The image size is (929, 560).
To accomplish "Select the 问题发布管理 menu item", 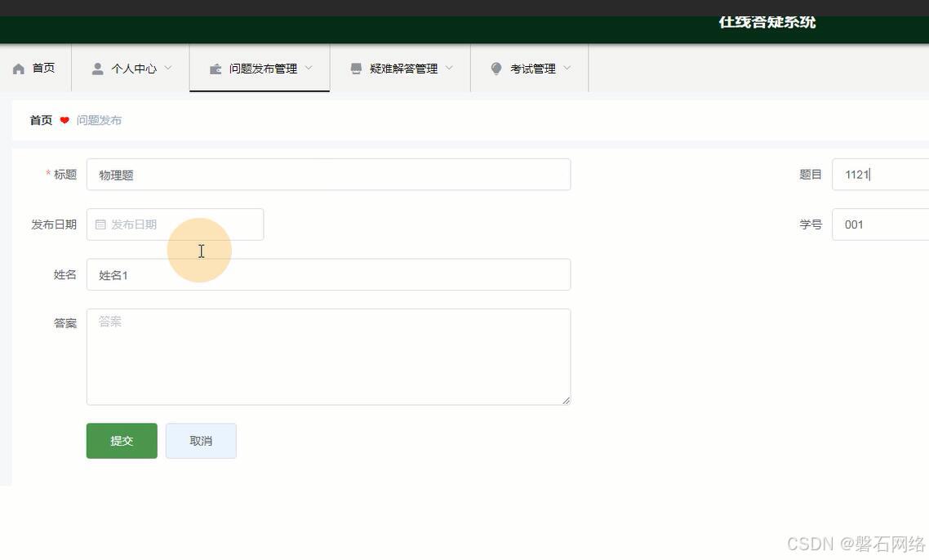I will tap(259, 68).
